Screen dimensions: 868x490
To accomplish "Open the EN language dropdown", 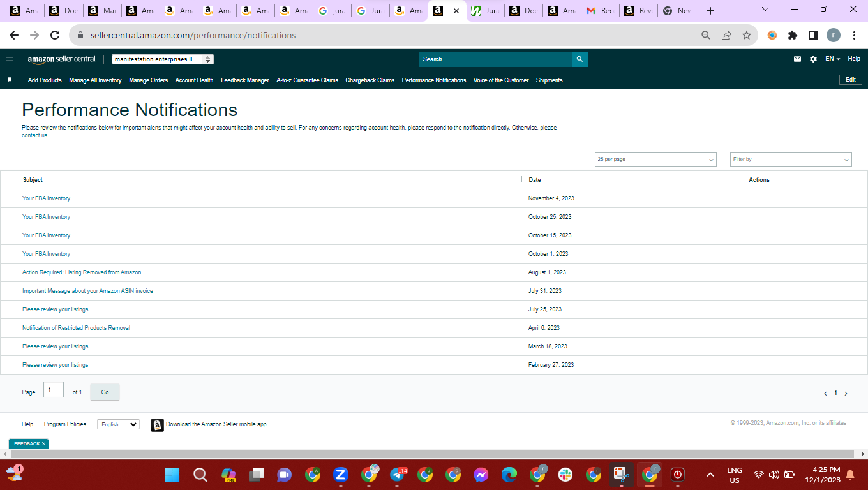I will pyautogui.click(x=832, y=59).
